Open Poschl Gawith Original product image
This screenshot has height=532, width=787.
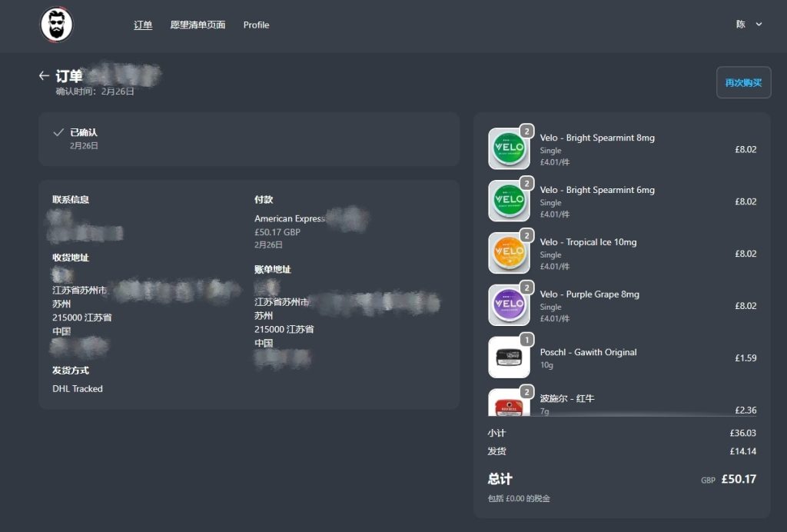[509, 357]
